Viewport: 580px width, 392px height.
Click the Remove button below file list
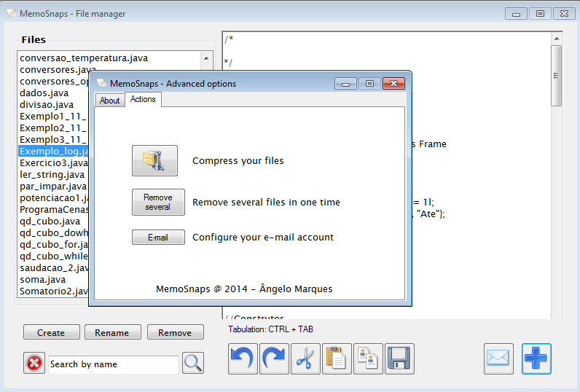coord(176,332)
